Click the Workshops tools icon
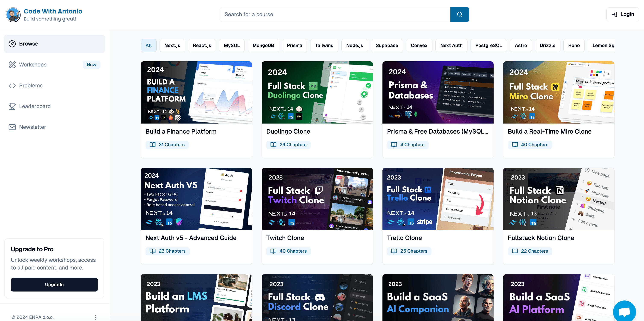Viewport: 644px width, 321px height. click(12, 65)
